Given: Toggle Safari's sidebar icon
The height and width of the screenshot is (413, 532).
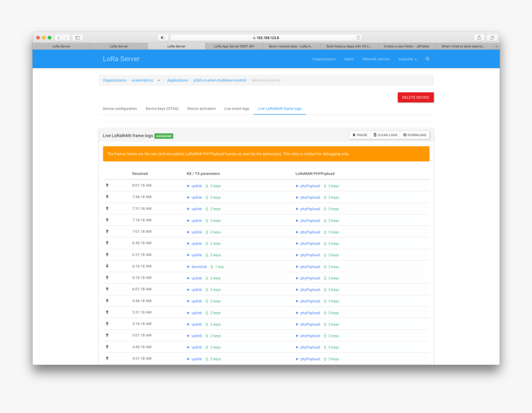Looking at the screenshot, I should point(77,38).
